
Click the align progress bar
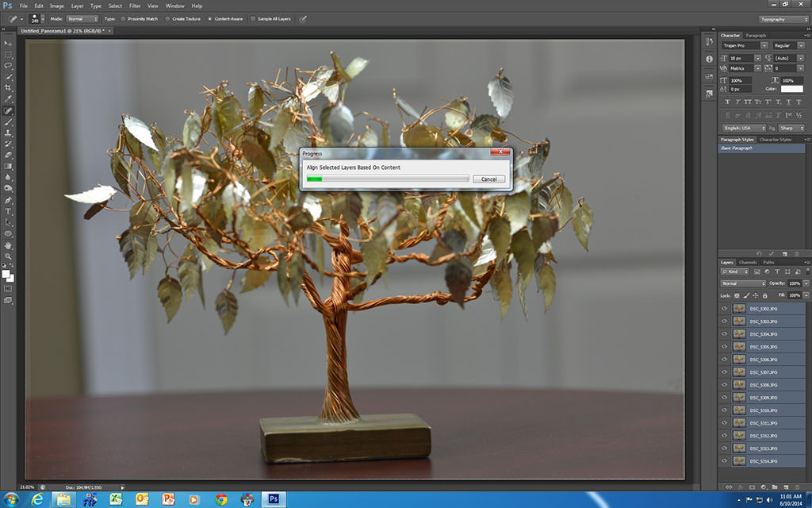[387, 179]
